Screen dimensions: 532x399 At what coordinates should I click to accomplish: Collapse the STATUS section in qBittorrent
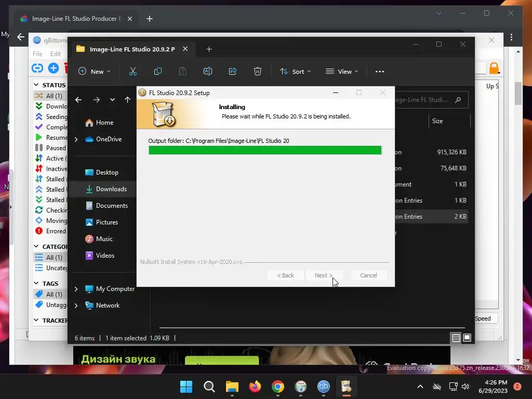pyautogui.click(x=36, y=85)
